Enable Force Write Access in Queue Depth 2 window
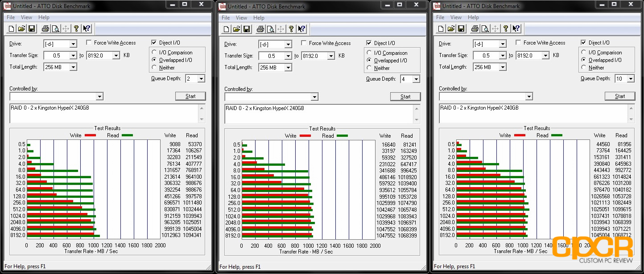This screenshot has width=644, height=274. click(x=89, y=43)
